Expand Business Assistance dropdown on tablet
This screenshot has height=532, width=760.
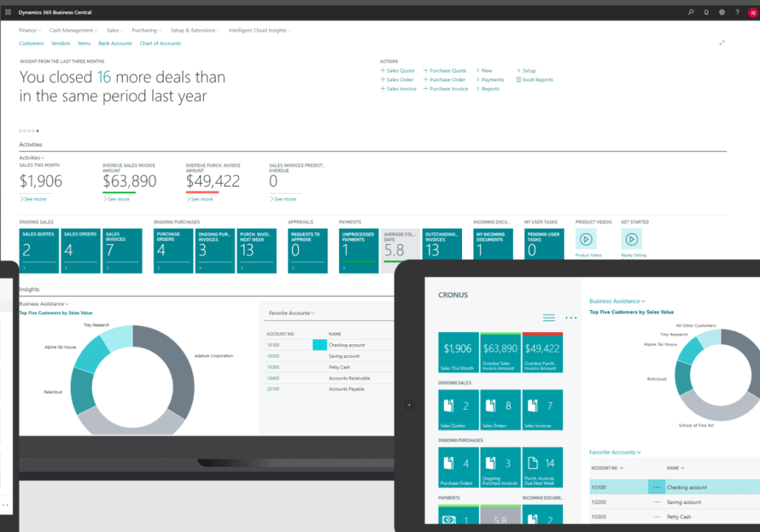[x=617, y=302]
